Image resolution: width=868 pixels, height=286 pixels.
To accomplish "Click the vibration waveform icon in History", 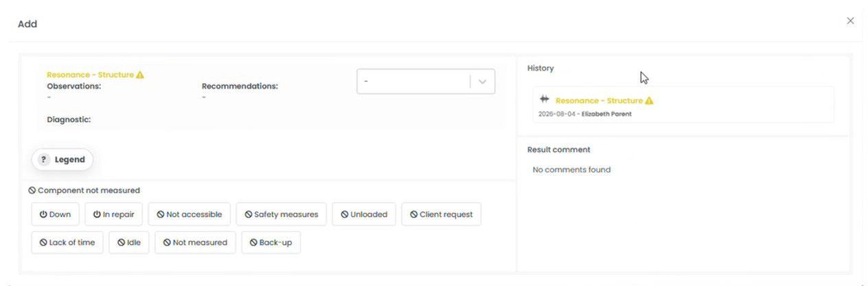I will coord(545,99).
